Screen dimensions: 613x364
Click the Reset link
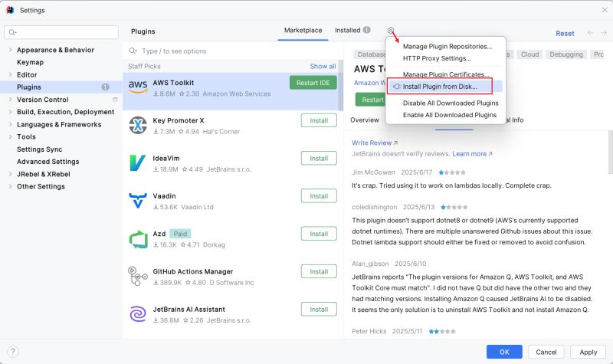(x=565, y=33)
